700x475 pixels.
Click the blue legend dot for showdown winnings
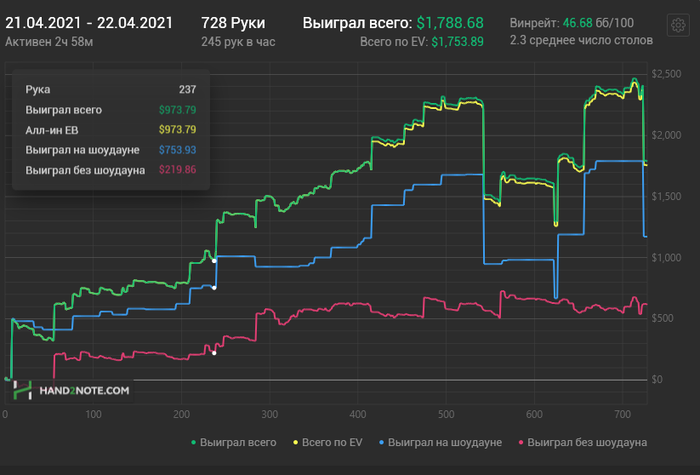point(381,442)
